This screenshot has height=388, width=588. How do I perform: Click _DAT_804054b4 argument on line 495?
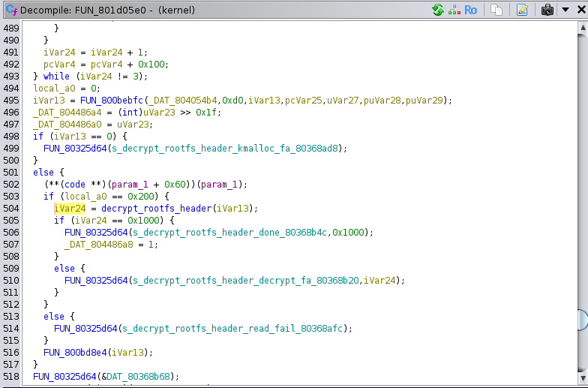point(183,101)
